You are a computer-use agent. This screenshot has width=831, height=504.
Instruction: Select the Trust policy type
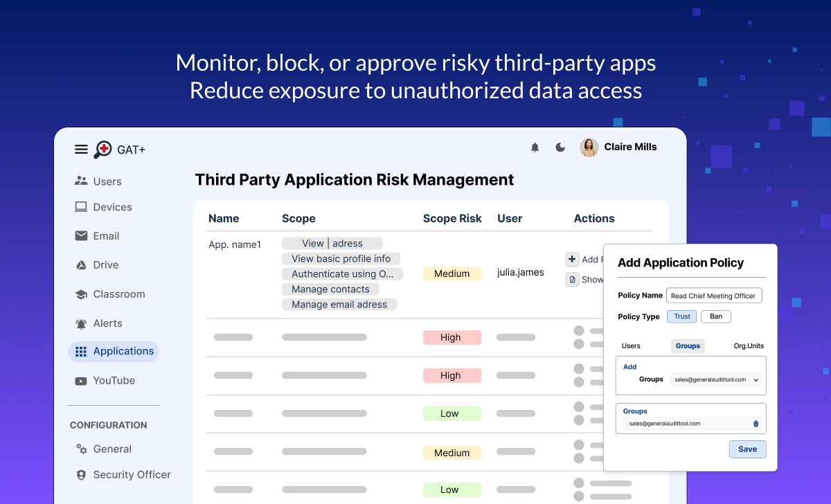click(681, 316)
